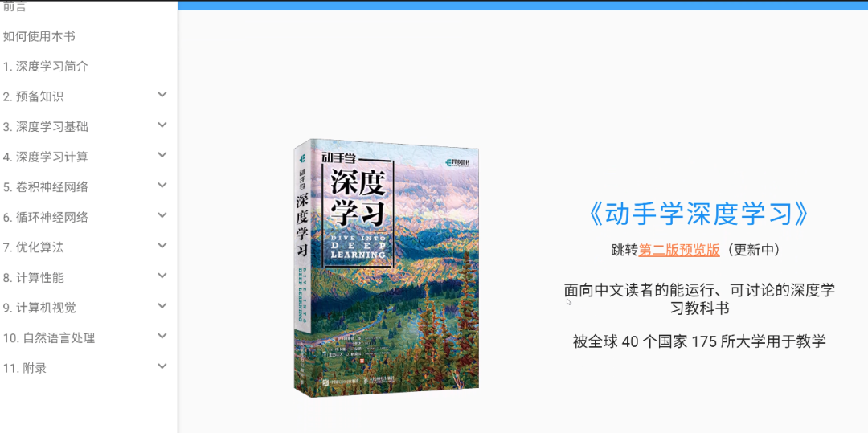
Task: Expand the 10. 自然语言处理 chevron arrow
Action: 162,336
